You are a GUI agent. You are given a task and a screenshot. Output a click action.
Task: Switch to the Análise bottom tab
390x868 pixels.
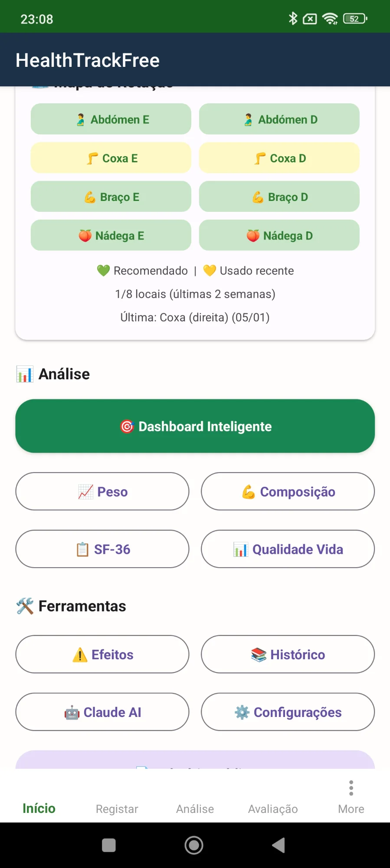[195, 809]
